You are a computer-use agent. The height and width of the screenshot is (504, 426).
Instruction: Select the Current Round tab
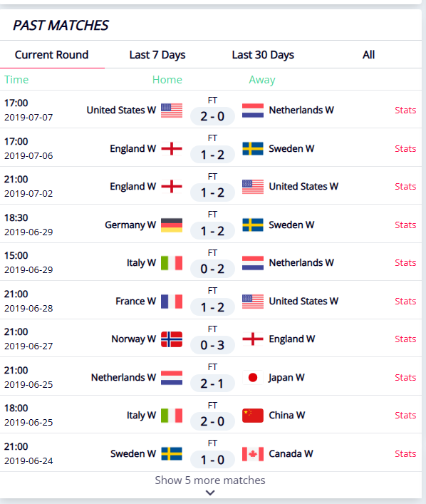tap(52, 55)
